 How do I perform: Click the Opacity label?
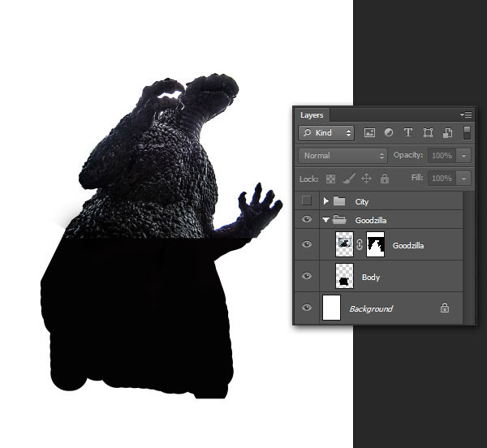[408, 155]
